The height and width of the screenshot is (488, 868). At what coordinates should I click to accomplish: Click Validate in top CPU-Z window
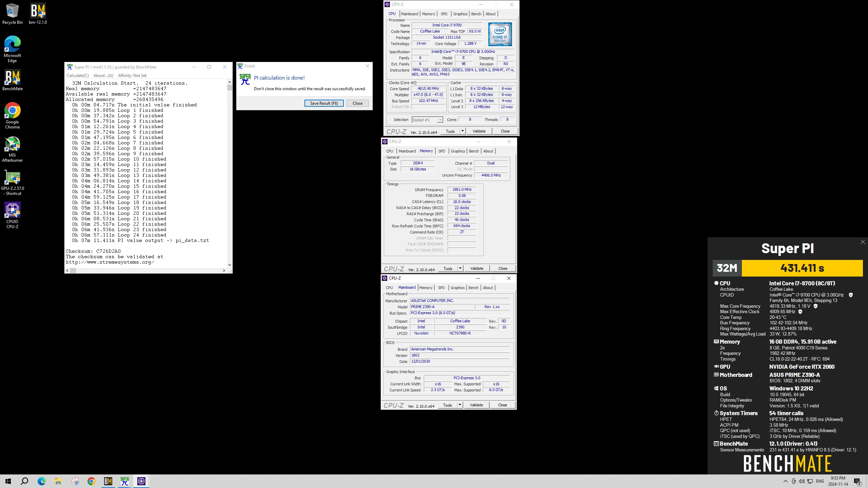[479, 131]
